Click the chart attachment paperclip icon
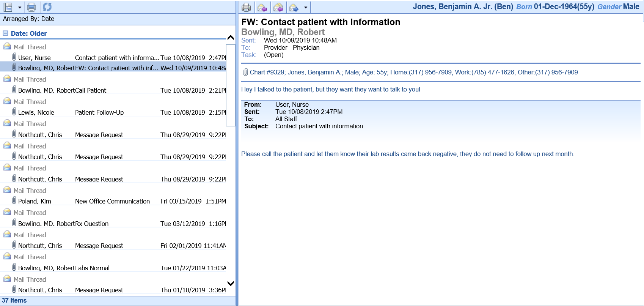 point(245,72)
